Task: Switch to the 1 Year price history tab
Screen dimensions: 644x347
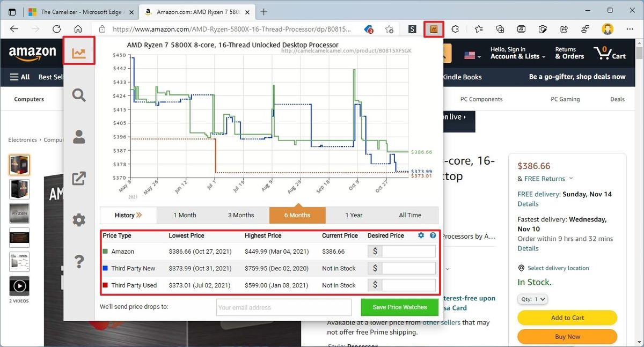Action: (x=354, y=215)
